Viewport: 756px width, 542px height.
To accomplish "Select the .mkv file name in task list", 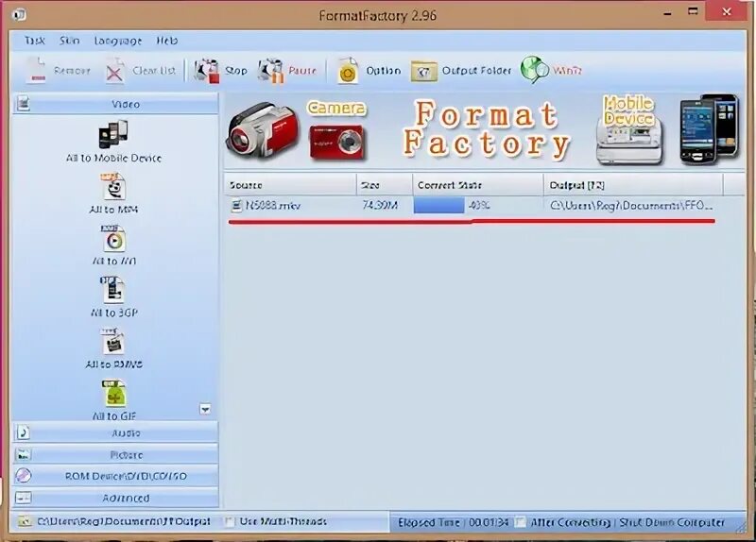I will point(273,206).
